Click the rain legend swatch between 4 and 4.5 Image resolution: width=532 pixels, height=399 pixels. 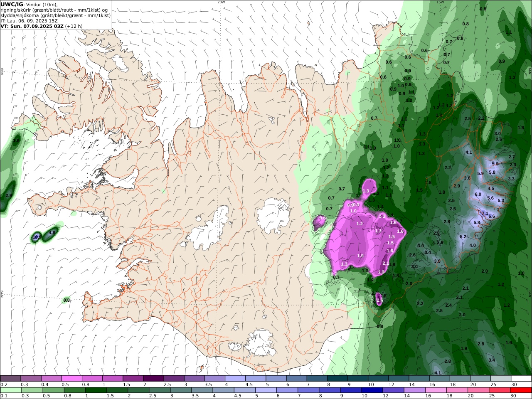click(223, 390)
